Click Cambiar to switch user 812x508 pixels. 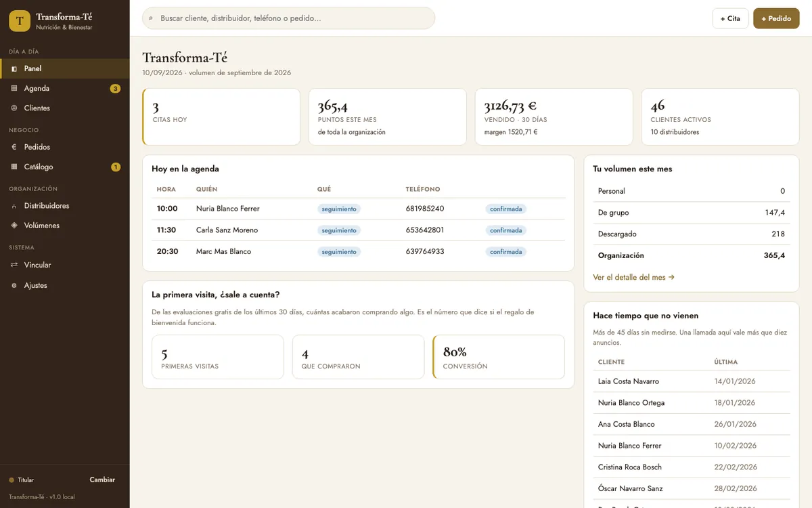coord(102,480)
